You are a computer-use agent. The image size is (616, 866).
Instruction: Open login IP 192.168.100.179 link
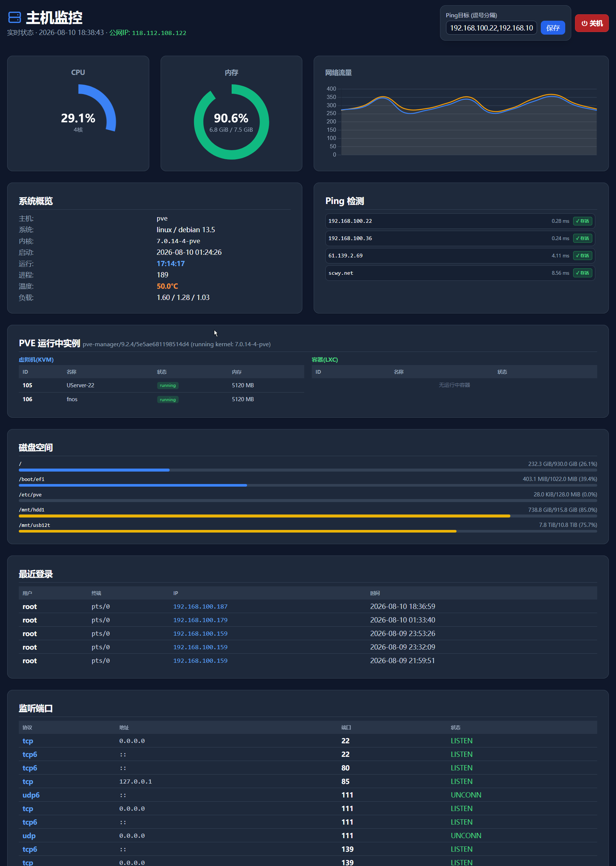tap(200, 620)
